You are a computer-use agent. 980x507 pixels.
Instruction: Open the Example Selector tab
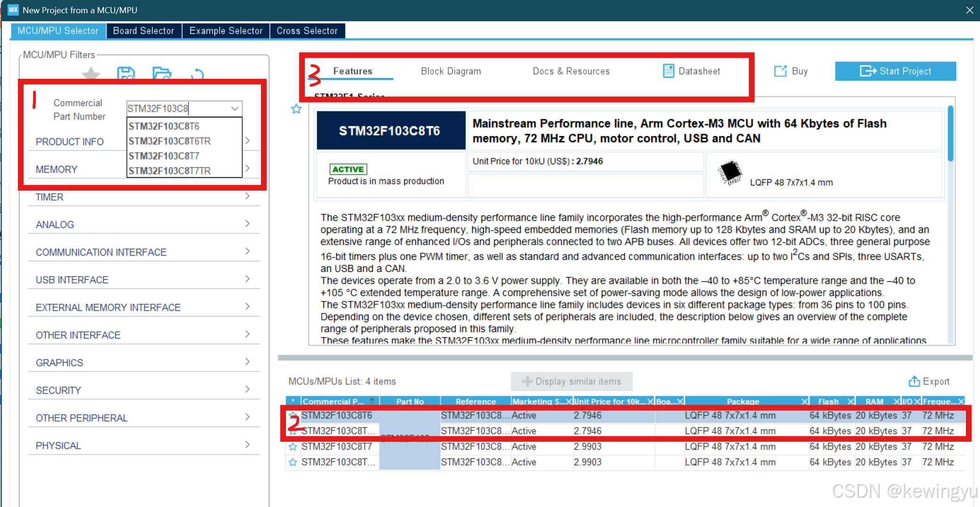pyautogui.click(x=226, y=31)
